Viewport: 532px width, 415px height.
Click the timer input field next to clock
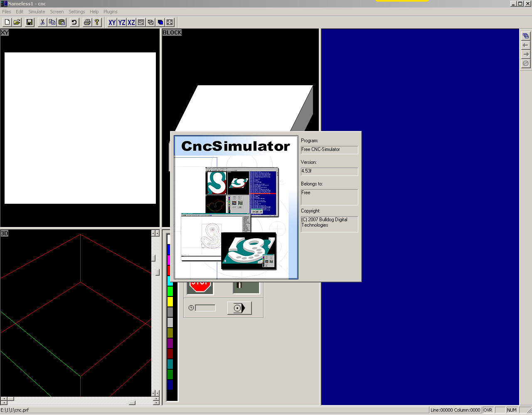click(205, 308)
